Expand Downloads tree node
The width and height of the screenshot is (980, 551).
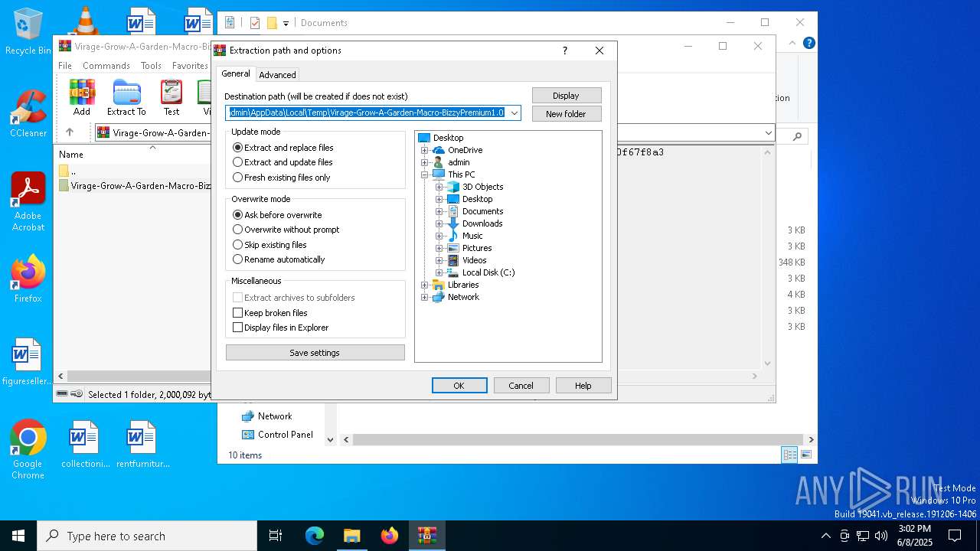pyautogui.click(x=439, y=223)
